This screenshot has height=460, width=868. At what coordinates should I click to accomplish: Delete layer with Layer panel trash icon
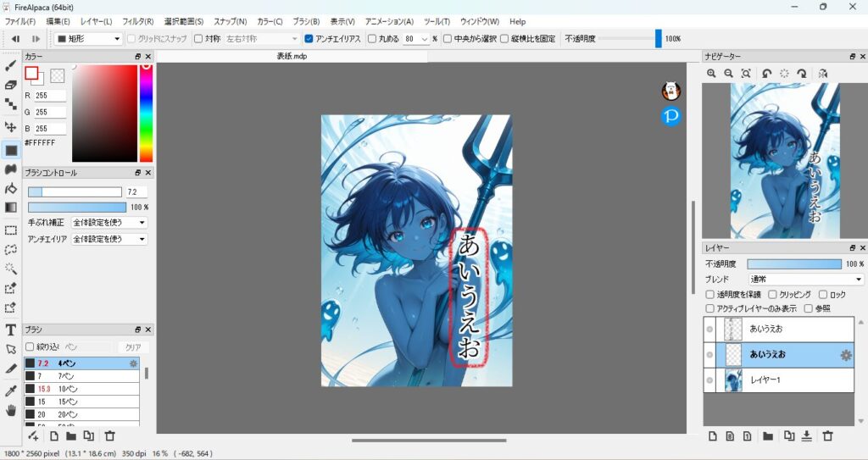pyautogui.click(x=827, y=436)
